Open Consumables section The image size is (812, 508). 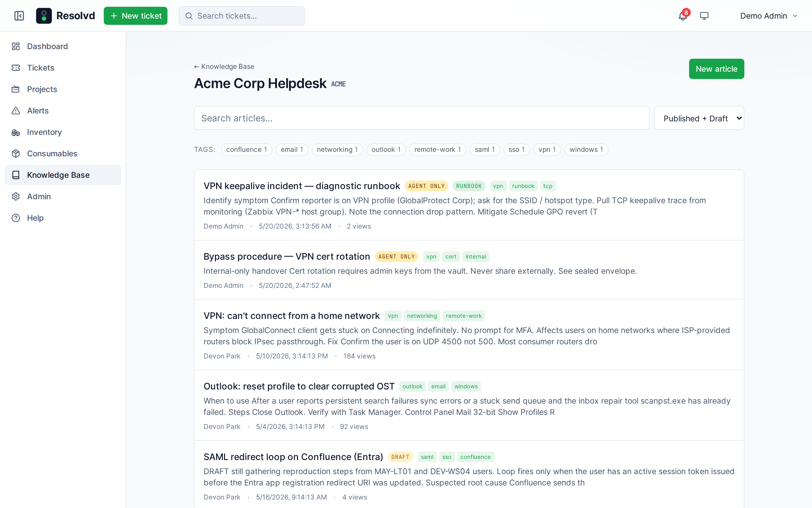pos(63,154)
